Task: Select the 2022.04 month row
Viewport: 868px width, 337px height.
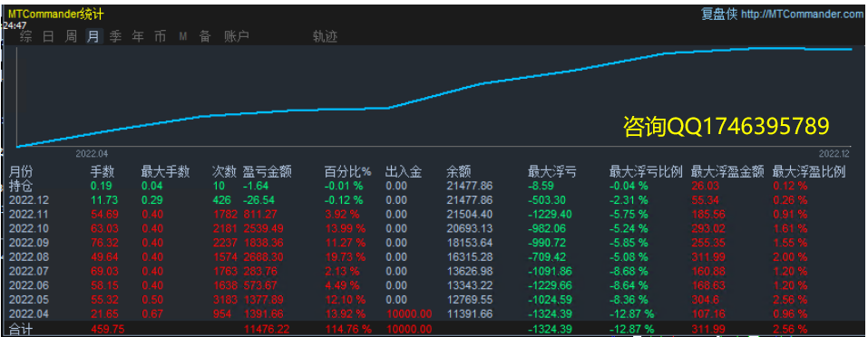Action: pyautogui.click(x=434, y=314)
